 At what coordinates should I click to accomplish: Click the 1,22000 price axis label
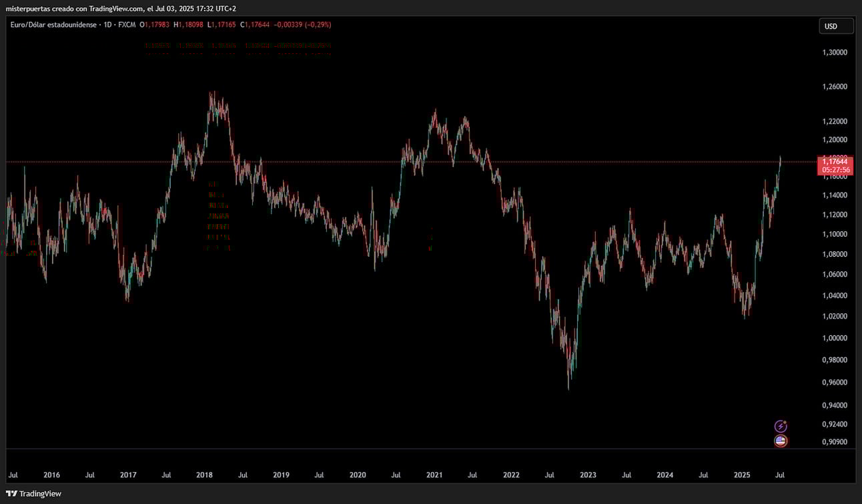pos(834,121)
